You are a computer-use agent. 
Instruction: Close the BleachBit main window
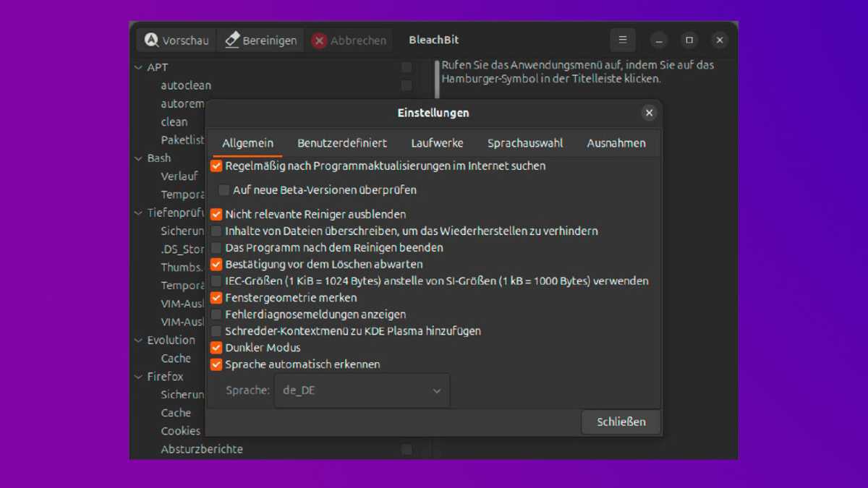tap(719, 40)
